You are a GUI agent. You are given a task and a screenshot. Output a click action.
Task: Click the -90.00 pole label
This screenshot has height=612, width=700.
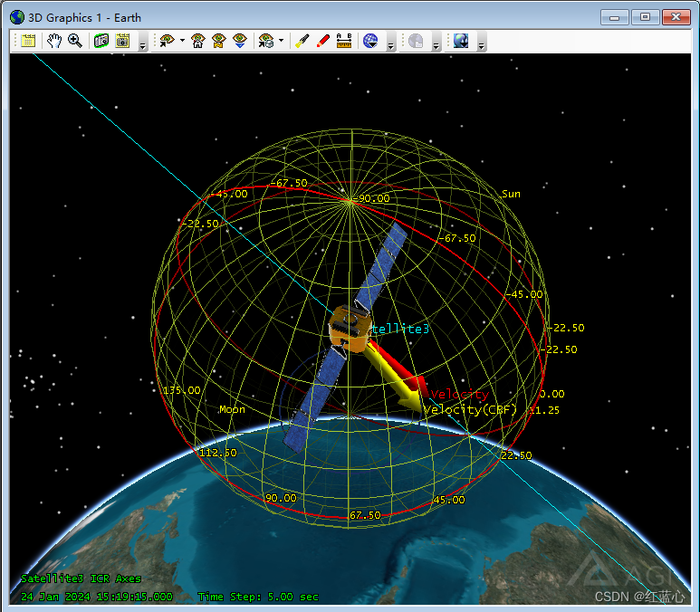pyautogui.click(x=371, y=198)
